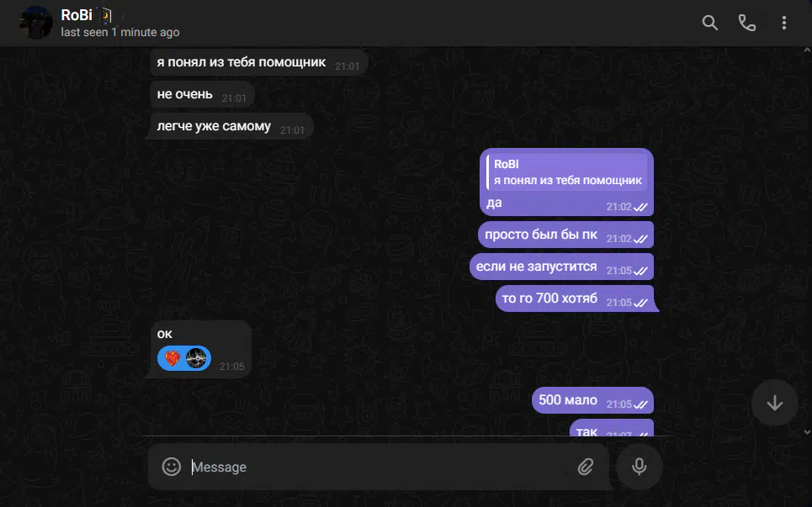
Task: Click the Message input field
Action: 379,467
